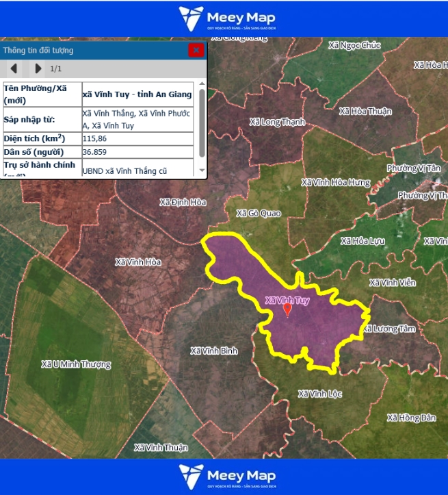This screenshot has width=448, height=495.
Task: Click the Xã Gò Quao commune label
Action: point(259,214)
